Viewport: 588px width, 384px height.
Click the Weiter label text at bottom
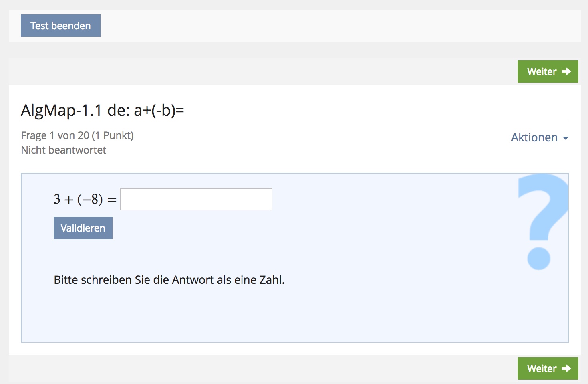point(542,368)
